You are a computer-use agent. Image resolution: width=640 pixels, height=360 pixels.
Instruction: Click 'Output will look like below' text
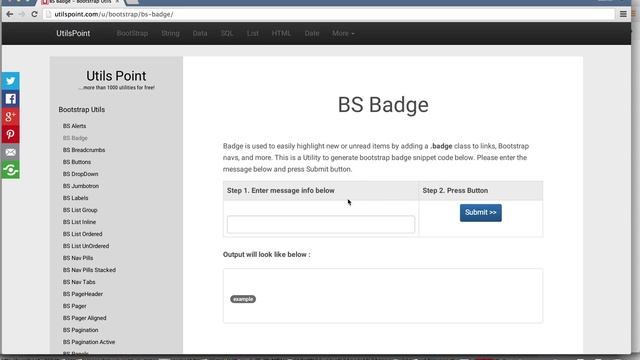click(267, 255)
